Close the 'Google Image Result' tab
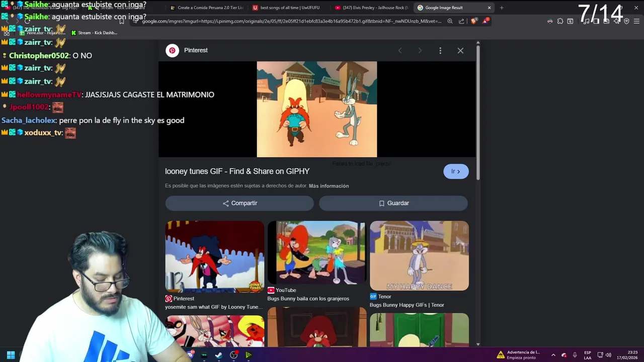Screen dimensions: 644x362 click(489, 8)
